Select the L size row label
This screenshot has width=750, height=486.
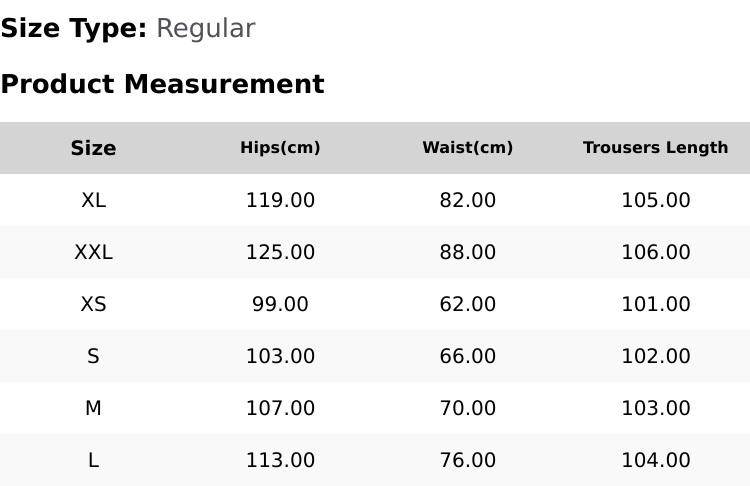point(93,461)
